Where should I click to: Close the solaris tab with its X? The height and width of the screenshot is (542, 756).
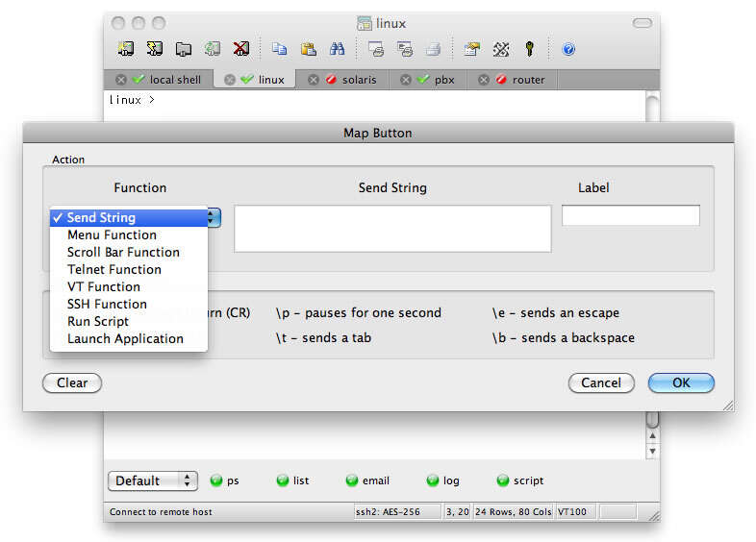(x=313, y=80)
